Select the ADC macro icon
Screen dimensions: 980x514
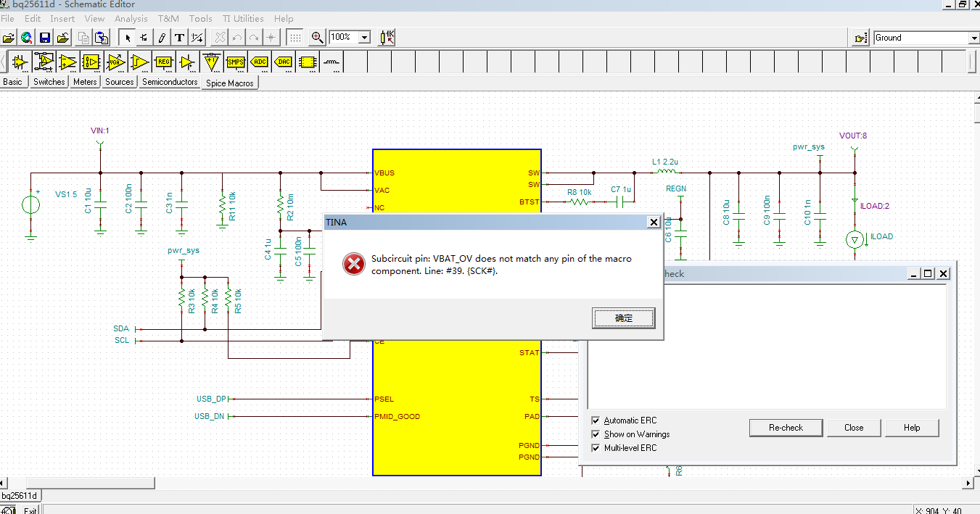click(x=260, y=62)
